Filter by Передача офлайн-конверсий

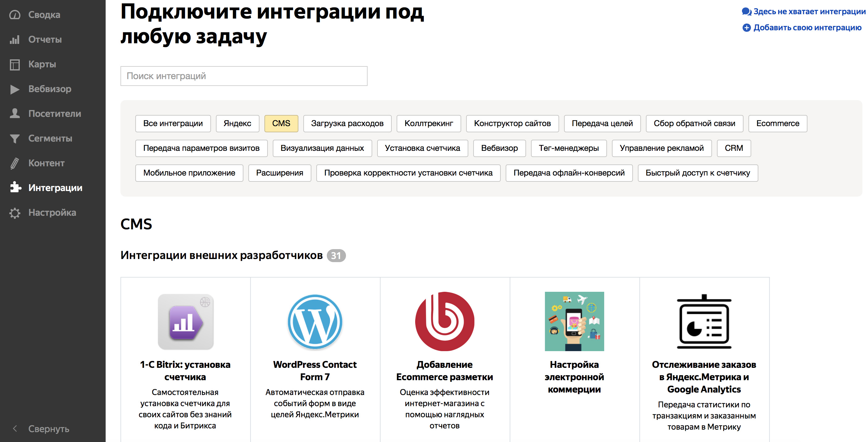pos(569,173)
